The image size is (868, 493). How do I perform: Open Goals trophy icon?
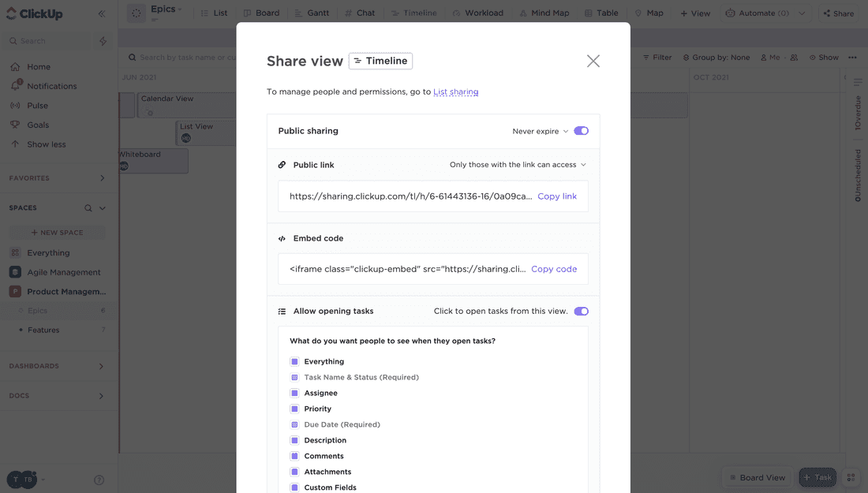[15, 125]
